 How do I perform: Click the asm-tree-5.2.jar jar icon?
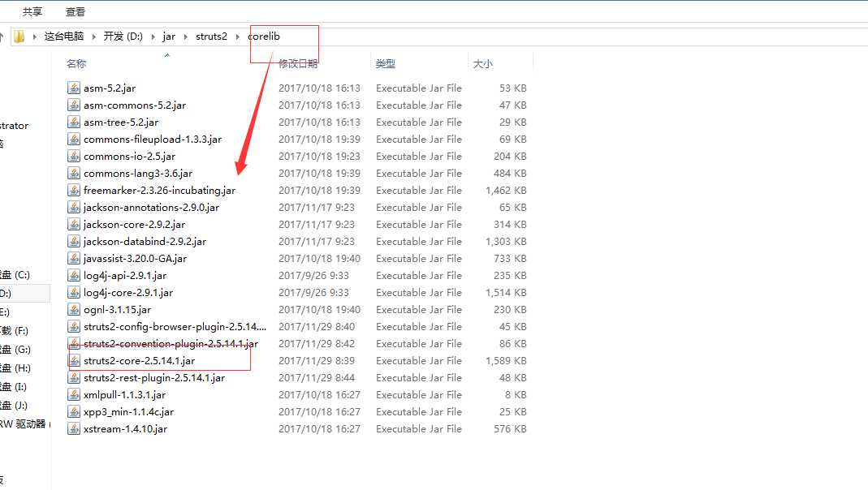[x=74, y=122]
